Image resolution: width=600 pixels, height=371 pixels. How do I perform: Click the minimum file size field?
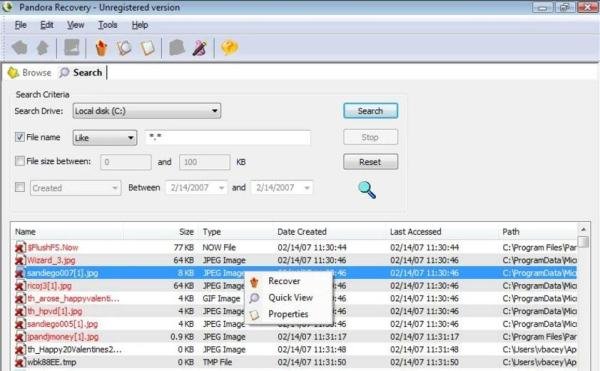pos(126,162)
